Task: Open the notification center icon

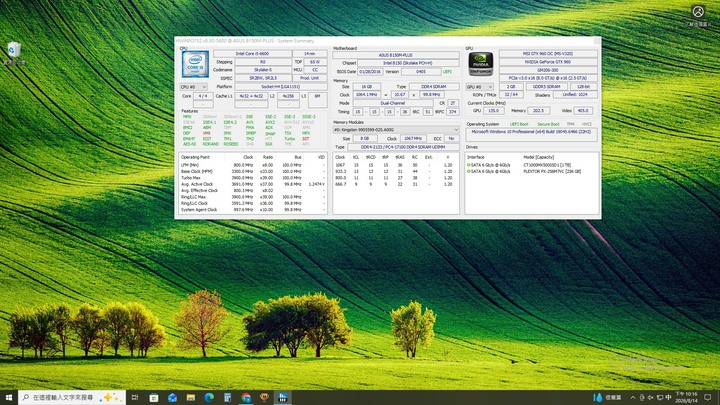Action: tap(708, 397)
